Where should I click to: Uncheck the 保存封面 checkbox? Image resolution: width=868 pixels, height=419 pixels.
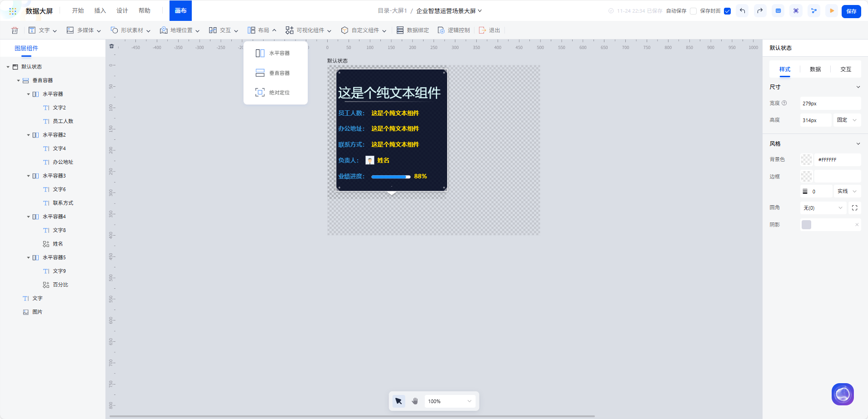tap(727, 11)
